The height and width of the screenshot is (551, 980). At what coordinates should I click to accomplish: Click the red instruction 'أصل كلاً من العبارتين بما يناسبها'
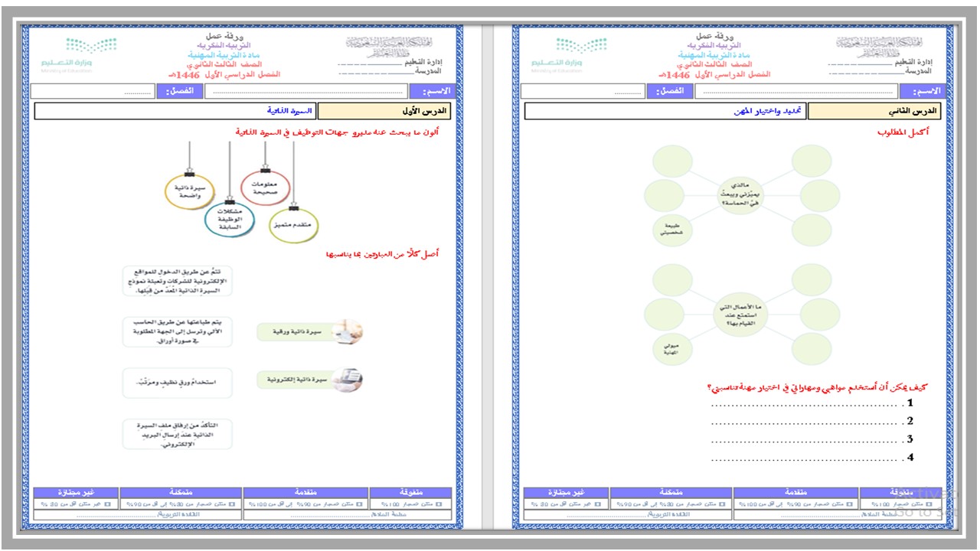coord(383,253)
